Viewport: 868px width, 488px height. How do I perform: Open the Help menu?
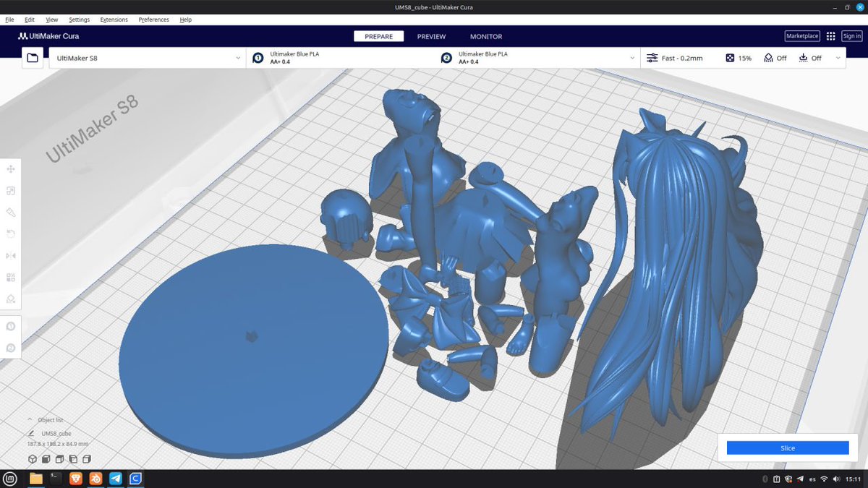(186, 20)
